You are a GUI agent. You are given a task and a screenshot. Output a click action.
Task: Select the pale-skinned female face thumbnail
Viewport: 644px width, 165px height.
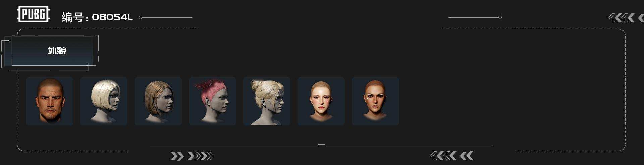[321, 101]
